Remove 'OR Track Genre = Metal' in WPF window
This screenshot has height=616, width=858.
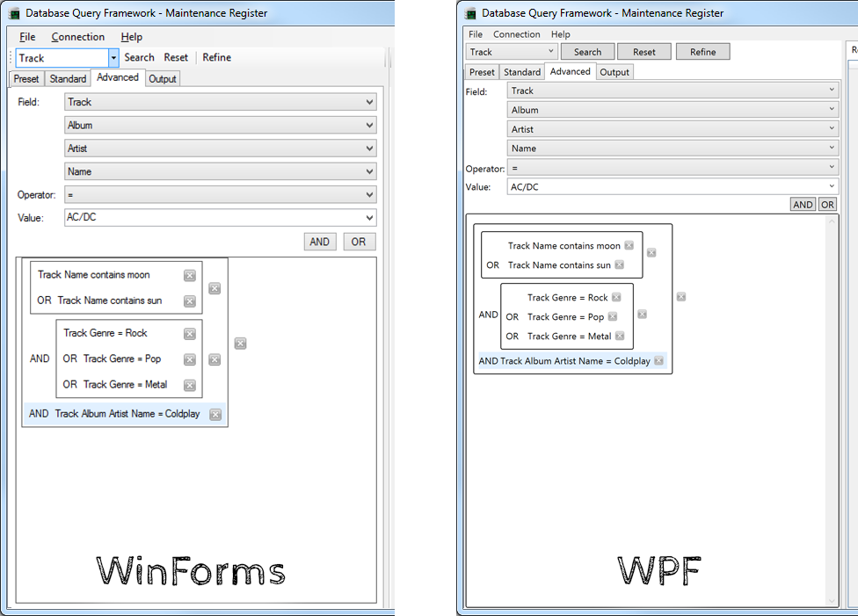click(620, 336)
